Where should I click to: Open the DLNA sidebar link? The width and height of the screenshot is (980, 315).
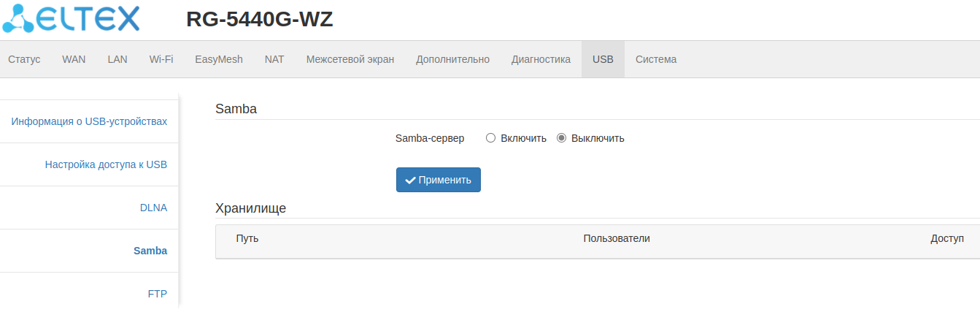tap(153, 208)
